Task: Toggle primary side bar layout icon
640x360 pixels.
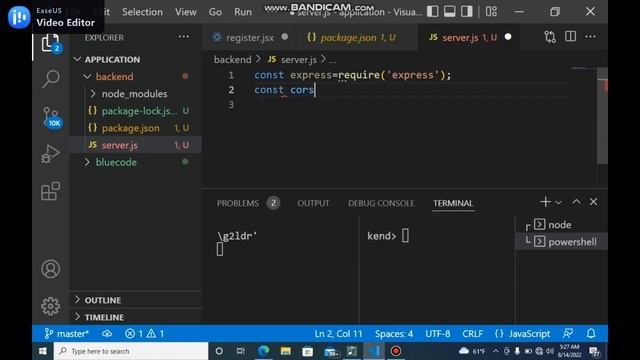Action: [x=433, y=11]
